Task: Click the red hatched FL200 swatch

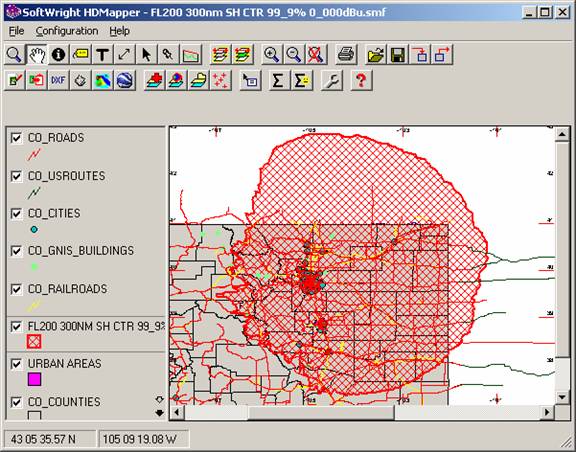Action: coord(34,341)
